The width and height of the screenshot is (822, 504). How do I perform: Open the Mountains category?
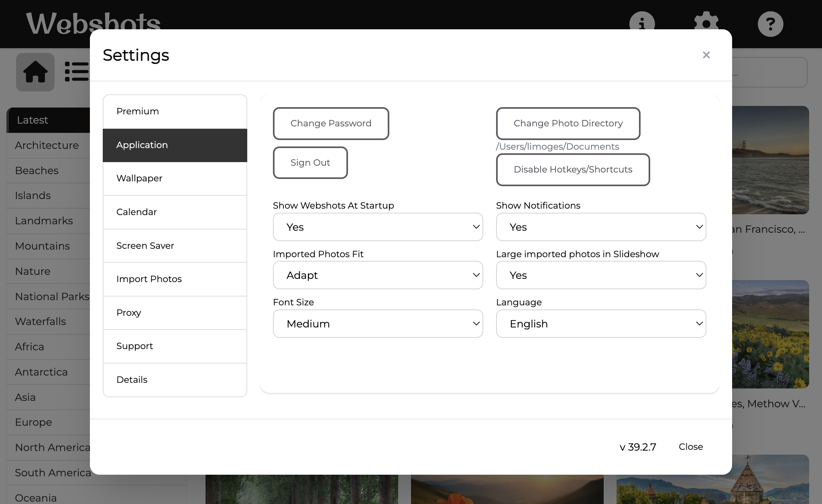(x=48, y=246)
